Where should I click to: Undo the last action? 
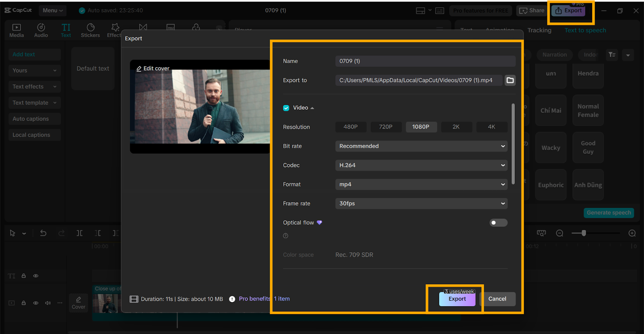click(43, 233)
